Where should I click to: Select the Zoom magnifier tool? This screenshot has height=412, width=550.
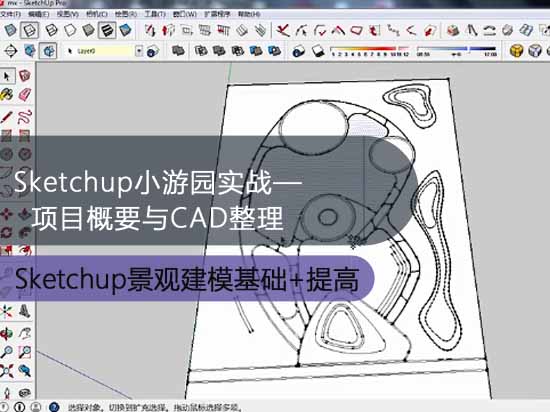click(7, 352)
